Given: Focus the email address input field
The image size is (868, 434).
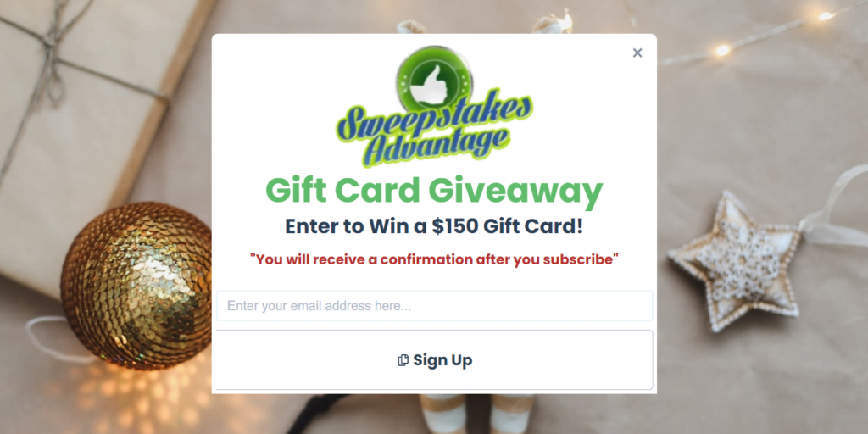Looking at the screenshot, I should coord(435,306).
